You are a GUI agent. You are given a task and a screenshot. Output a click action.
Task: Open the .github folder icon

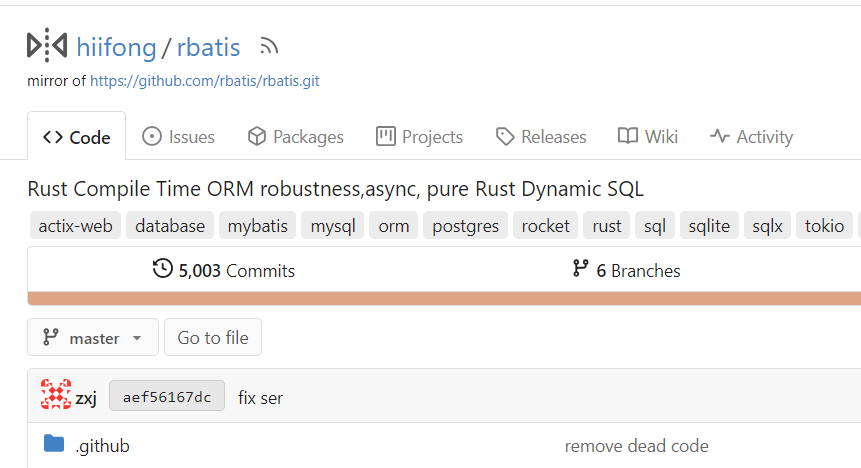[54, 444]
